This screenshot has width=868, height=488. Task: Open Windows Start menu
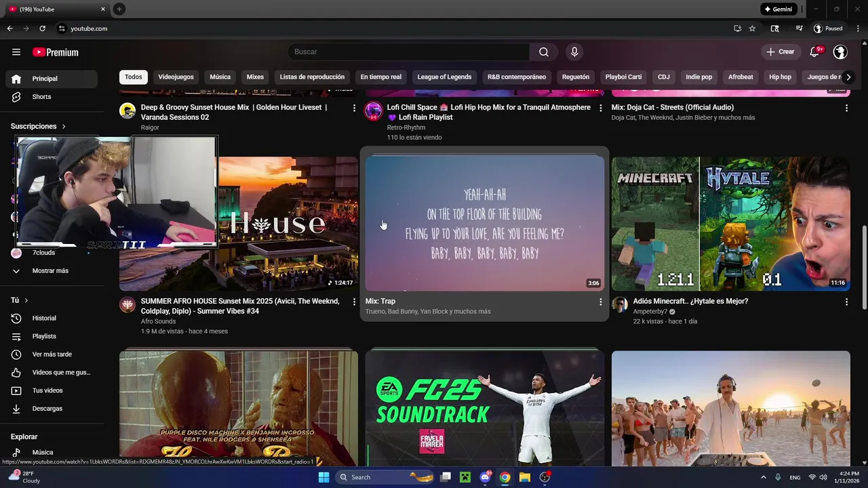tap(323, 477)
